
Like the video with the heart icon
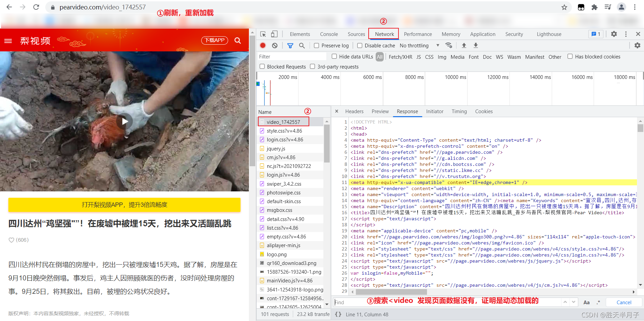click(11, 240)
